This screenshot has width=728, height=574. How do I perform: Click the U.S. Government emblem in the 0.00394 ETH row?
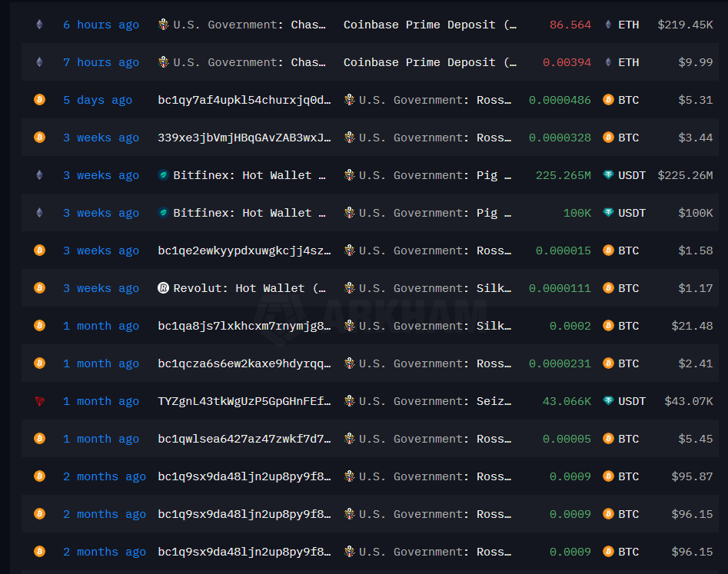click(163, 61)
